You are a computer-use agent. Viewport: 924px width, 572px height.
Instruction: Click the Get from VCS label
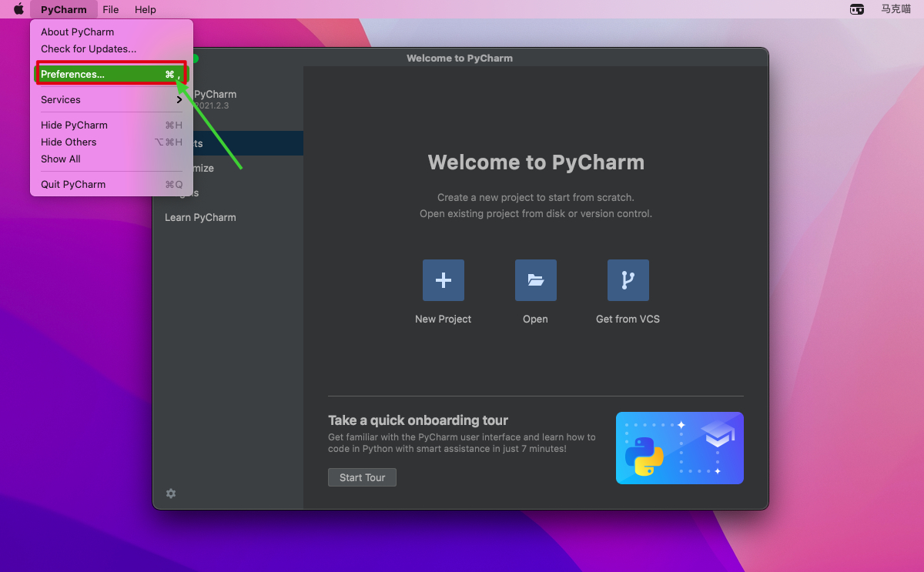[628, 319]
